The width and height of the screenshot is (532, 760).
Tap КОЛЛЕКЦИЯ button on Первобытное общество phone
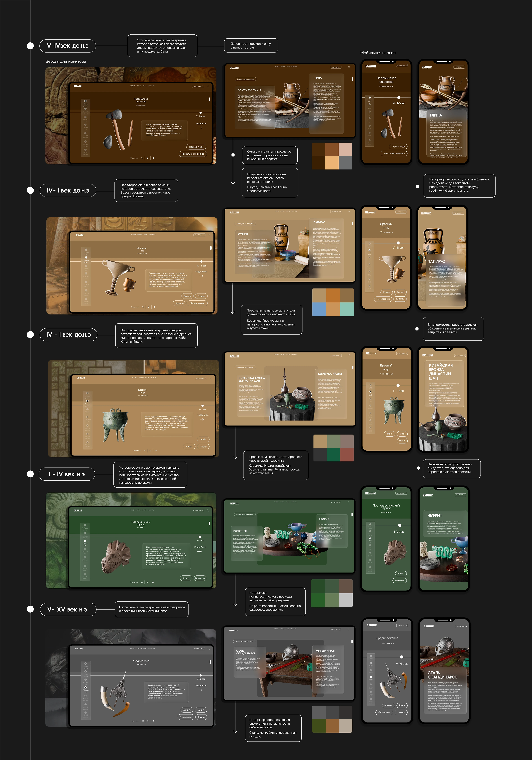(402, 65)
